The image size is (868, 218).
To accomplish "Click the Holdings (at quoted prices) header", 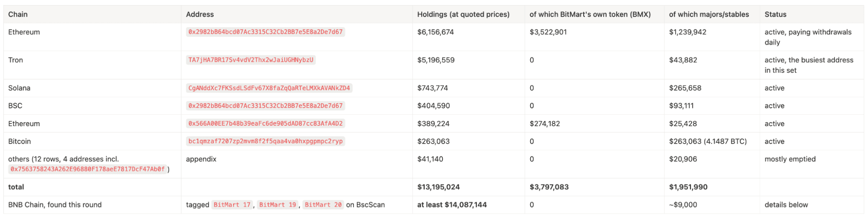I will tap(463, 14).
